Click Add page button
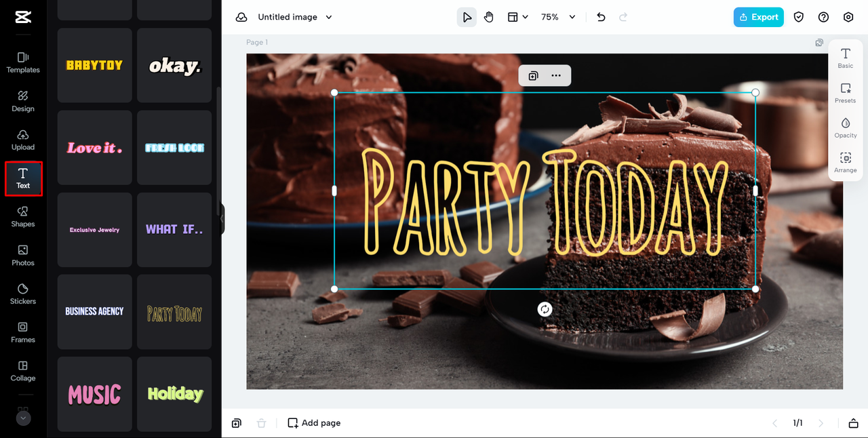The image size is (868, 438). point(314,423)
